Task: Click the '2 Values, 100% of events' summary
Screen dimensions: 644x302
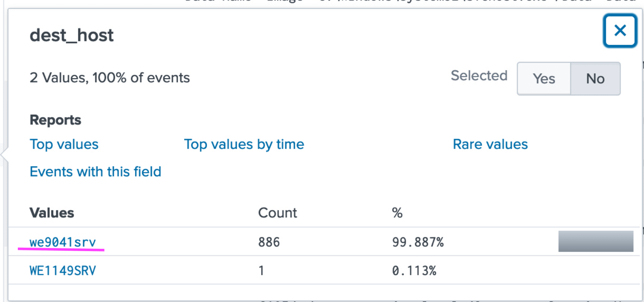Action: (x=109, y=78)
